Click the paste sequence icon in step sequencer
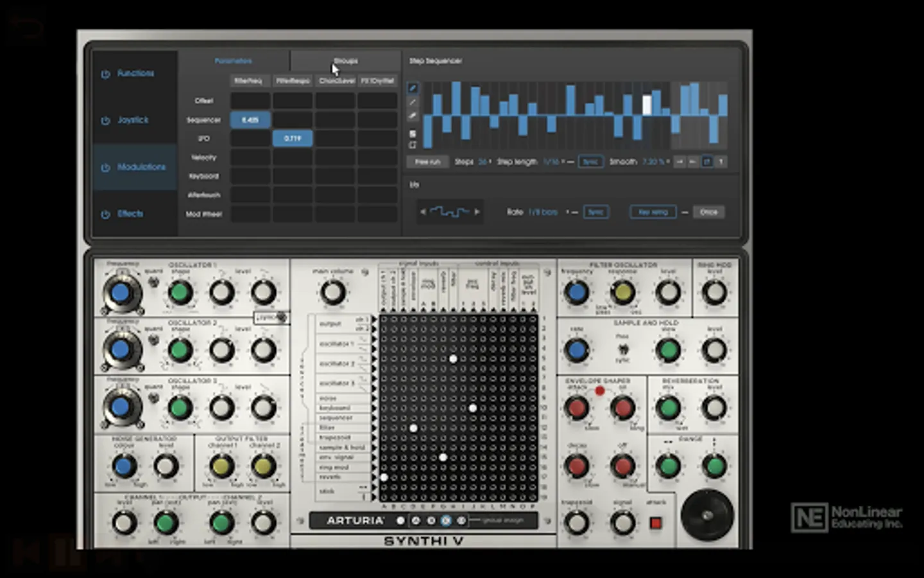This screenshot has width=924, height=578. tap(413, 146)
